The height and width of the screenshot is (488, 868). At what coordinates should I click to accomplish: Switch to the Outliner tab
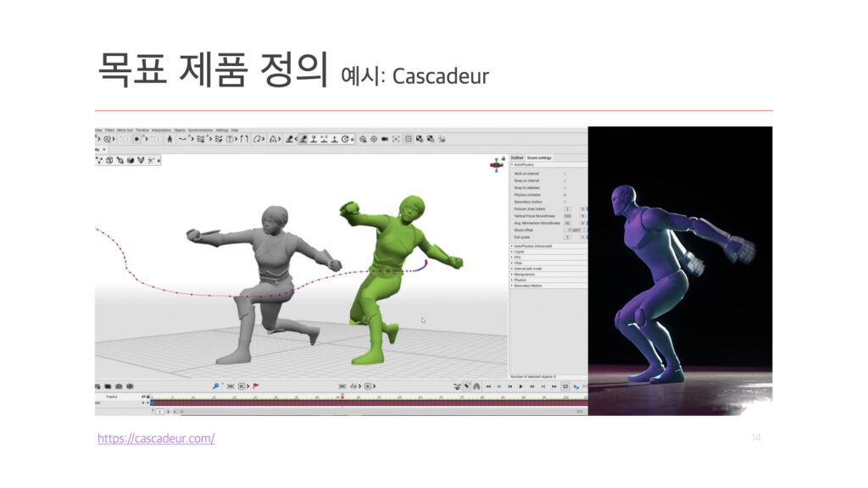517,158
